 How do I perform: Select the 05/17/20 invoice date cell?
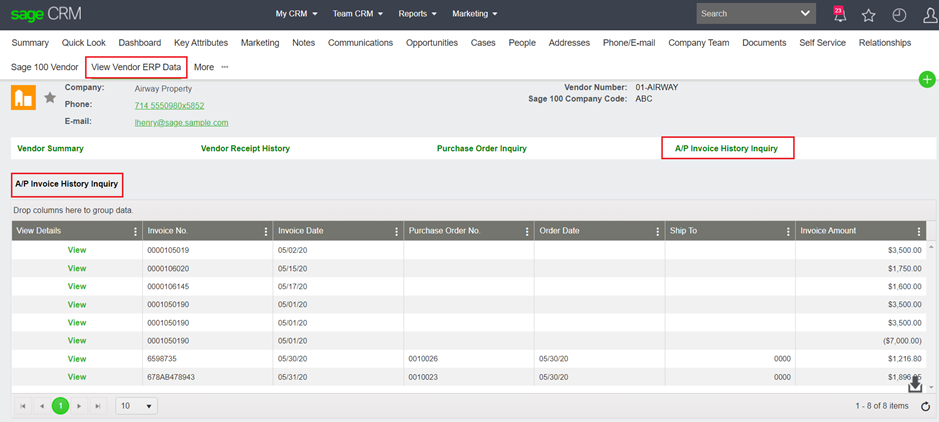pyautogui.click(x=338, y=286)
